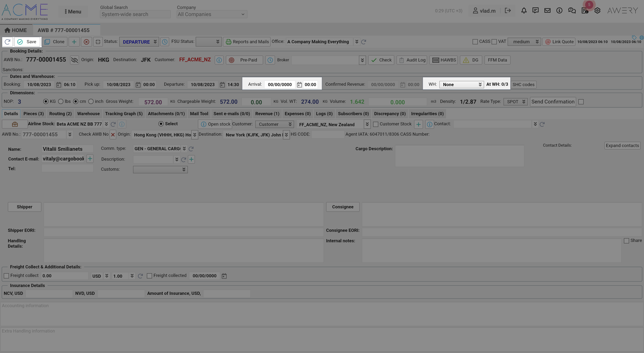
Task: Click the refresh icon next to Save
Action: [x=7, y=42]
